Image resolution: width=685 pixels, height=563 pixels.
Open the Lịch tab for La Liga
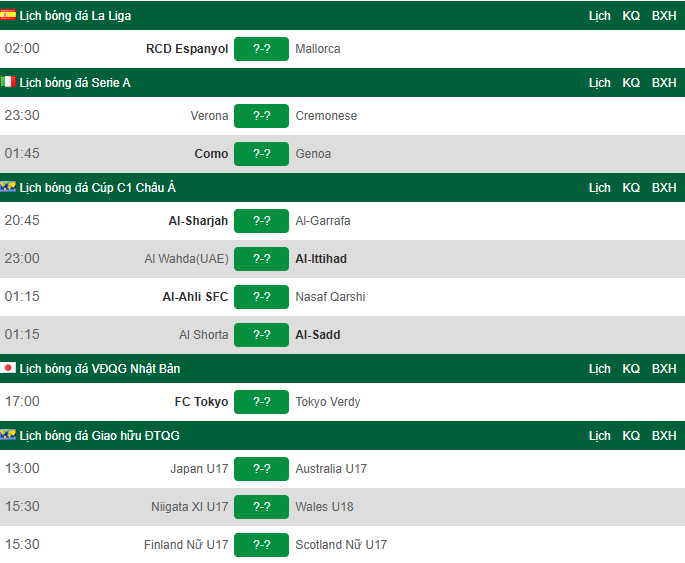[600, 16]
